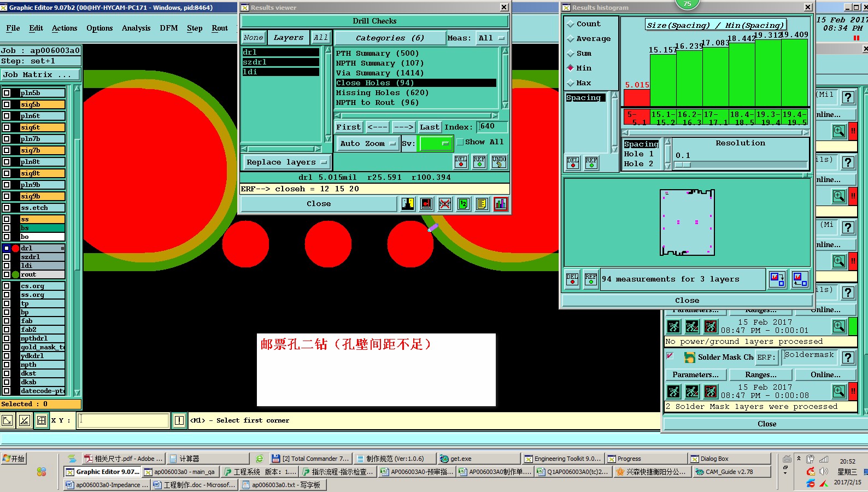Click the First navigation button
This screenshot has width=868, height=492.
point(349,127)
